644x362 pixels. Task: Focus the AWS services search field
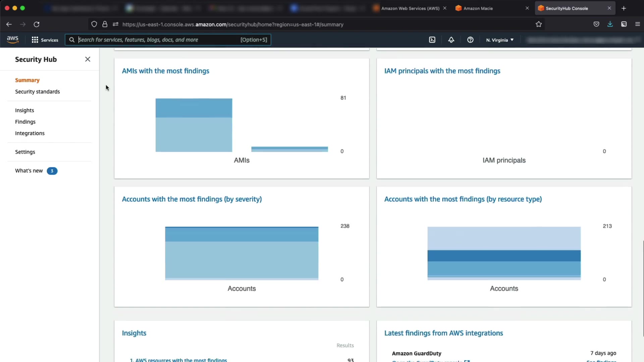(x=158, y=40)
